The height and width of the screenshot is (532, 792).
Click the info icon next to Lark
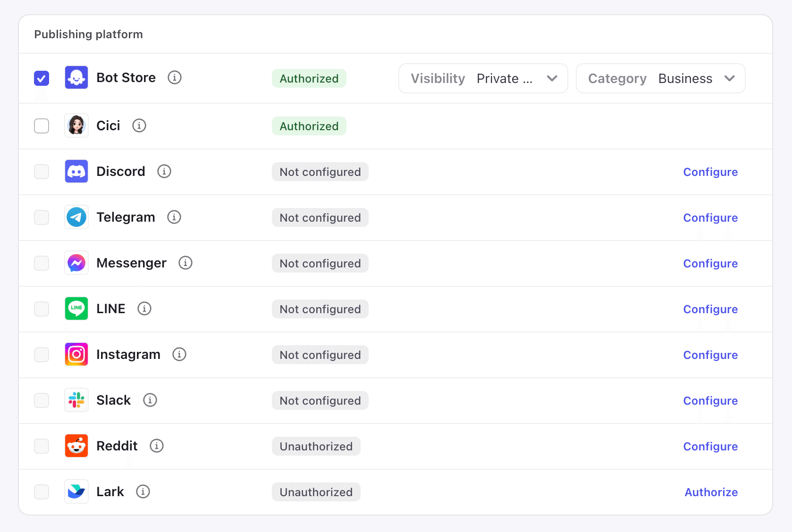[143, 492]
